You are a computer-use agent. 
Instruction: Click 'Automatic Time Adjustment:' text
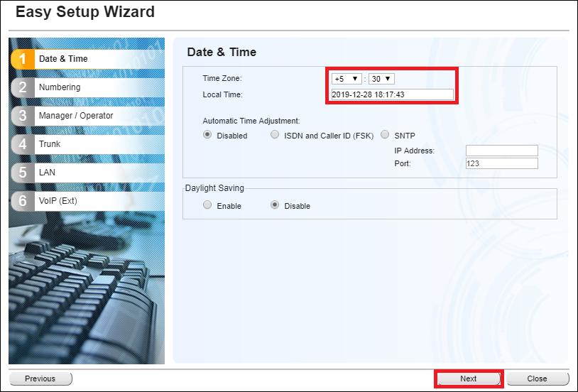251,121
